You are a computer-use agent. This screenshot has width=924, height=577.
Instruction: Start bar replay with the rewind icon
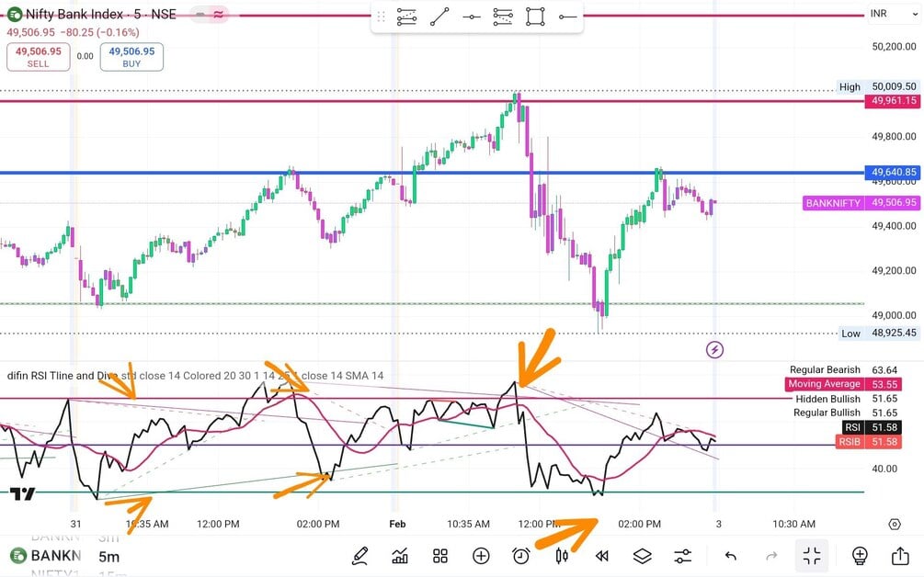click(x=601, y=556)
